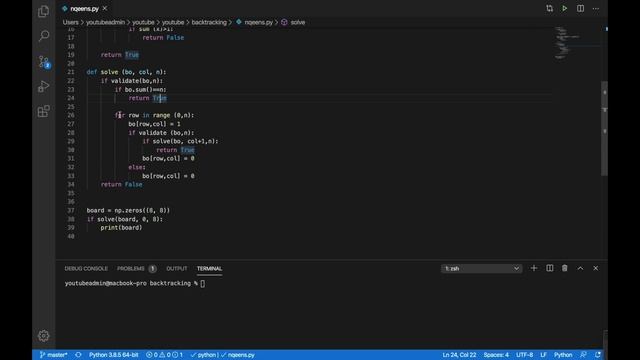The width and height of the screenshot is (640, 360).
Task: Maximize the panel with up chevron
Action: [580, 268]
